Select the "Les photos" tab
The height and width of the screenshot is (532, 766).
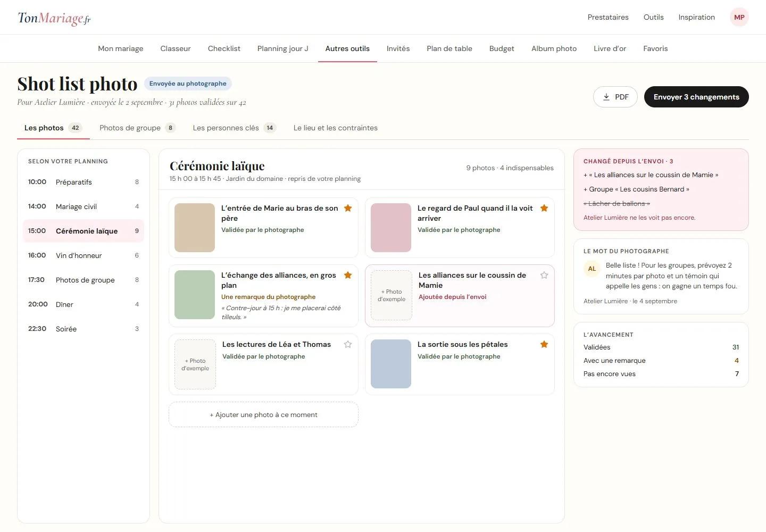[53, 128]
